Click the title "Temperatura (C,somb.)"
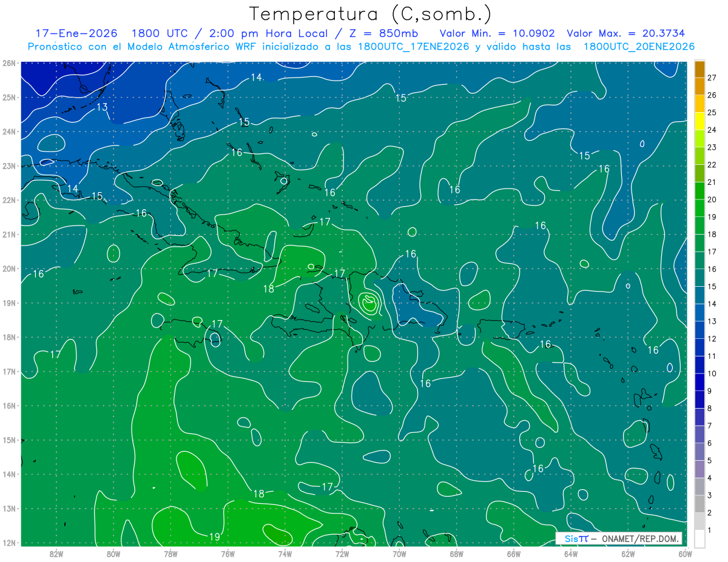Screen dimensions: 728x562 pyautogui.click(x=370, y=15)
